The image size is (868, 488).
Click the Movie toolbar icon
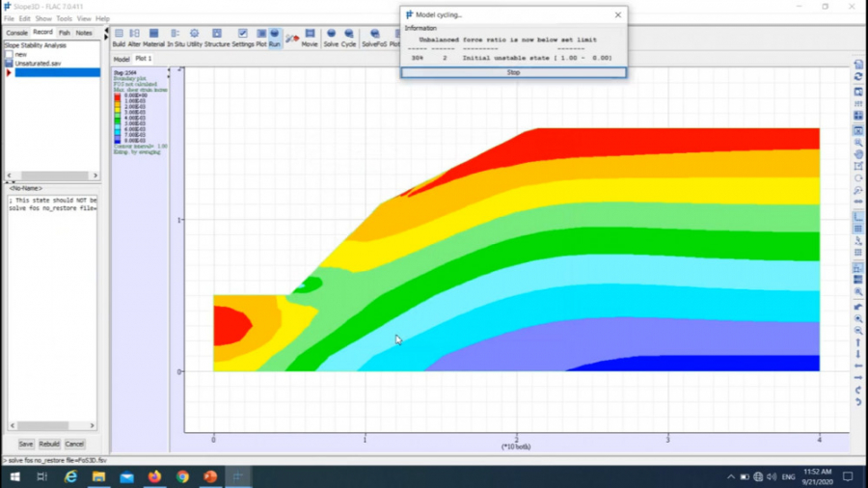coord(310,39)
